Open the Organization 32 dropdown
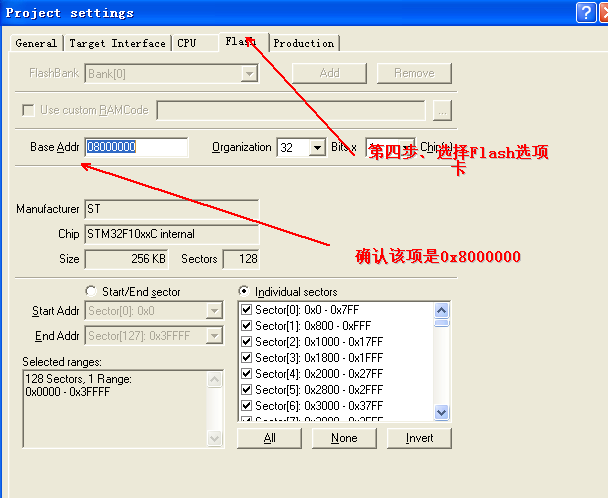Screen dimensions: 608x498 [317, 147]
